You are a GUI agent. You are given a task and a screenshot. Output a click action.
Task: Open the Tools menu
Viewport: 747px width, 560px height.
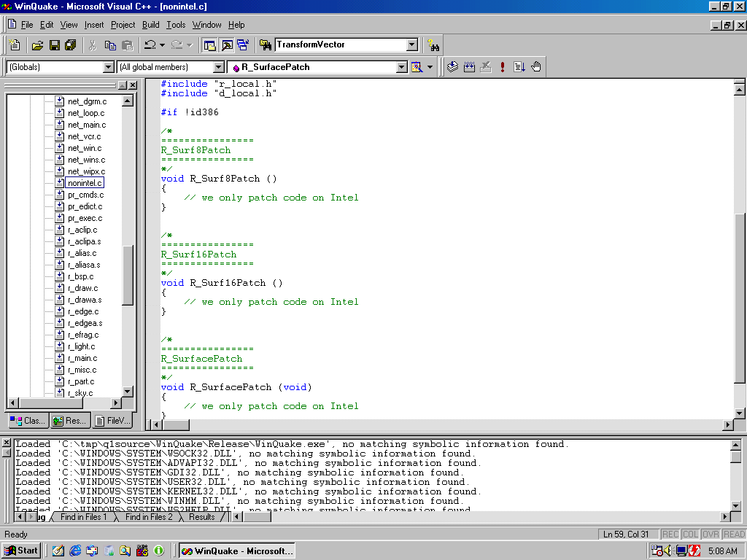pyautogui.click(x=176, y=25)
